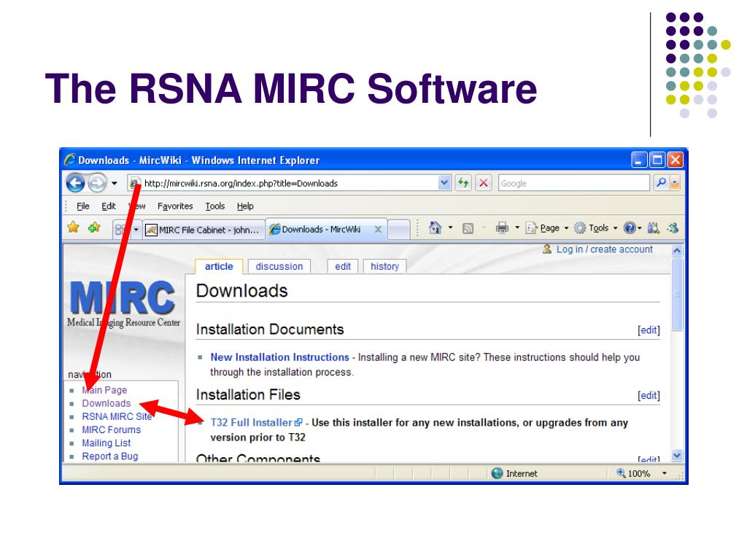Close the Downloads - MircWiki tab
The width and height of the screenshot is (747, 560).
pos(378,230)
